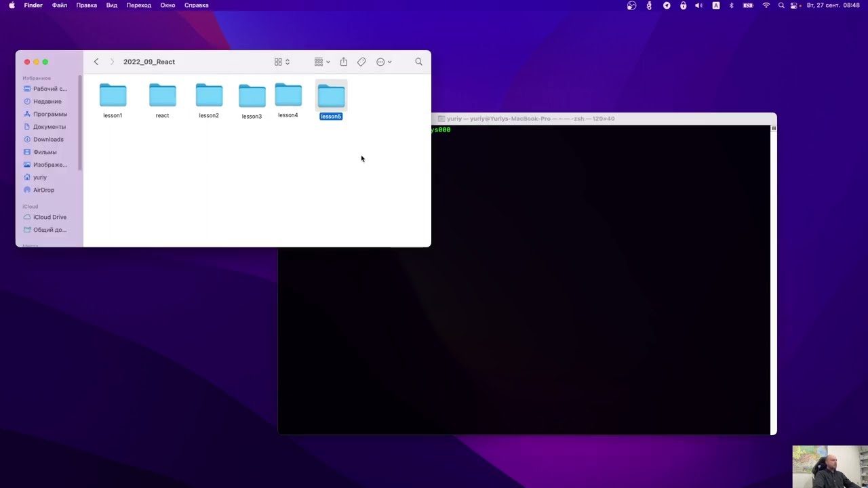Open the keyboard input source menu
The width and height of the screenshot is (868, 488).
[x=716, y=5]
